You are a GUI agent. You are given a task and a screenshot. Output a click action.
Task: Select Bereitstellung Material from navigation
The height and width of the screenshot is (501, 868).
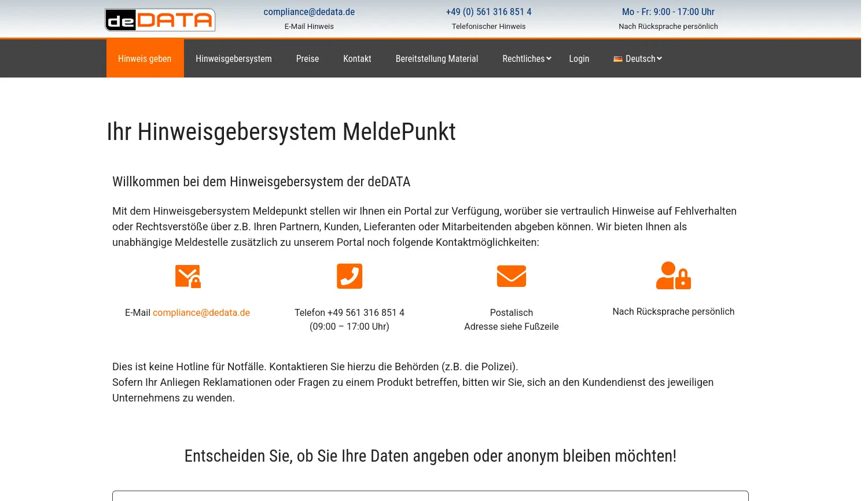click(437, 58)
